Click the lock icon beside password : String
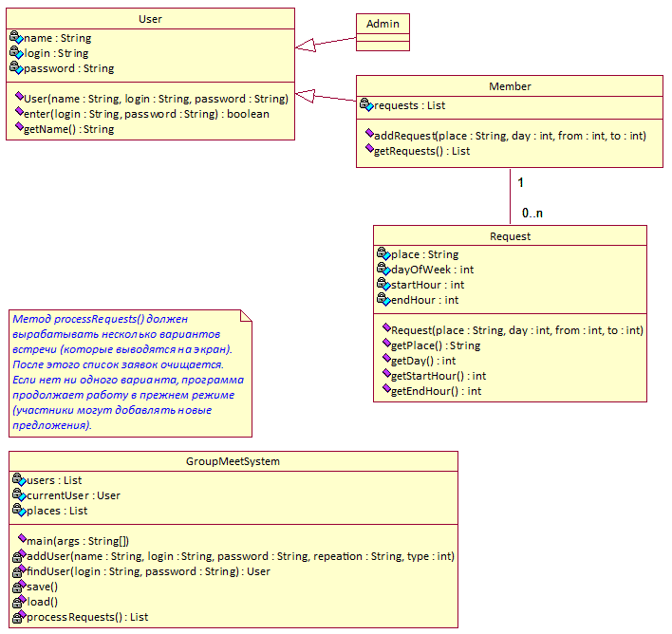The height and width of the screenshot is (634, 672). click(x=16, y=67)
